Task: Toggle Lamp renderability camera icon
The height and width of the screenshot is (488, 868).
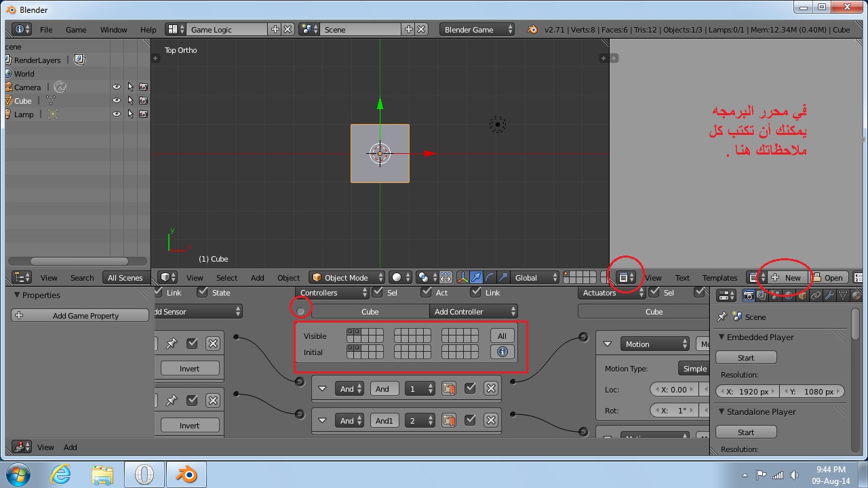Action: [143, 114]
